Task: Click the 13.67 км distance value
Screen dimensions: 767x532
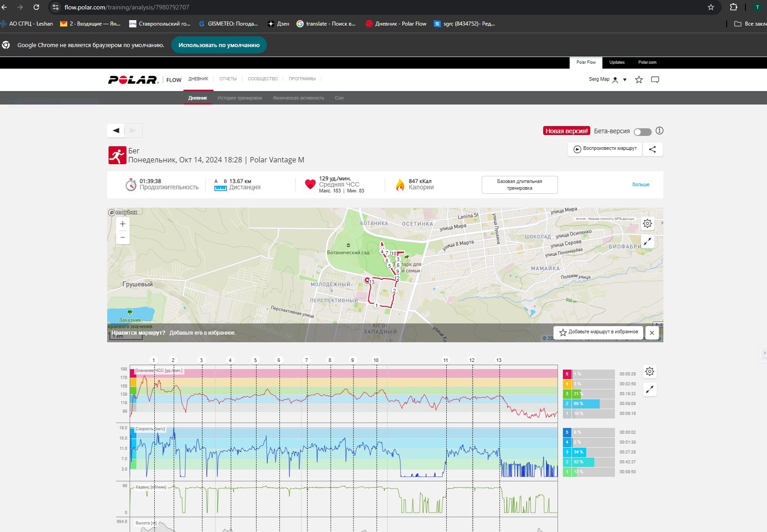Action: (240, 181)
